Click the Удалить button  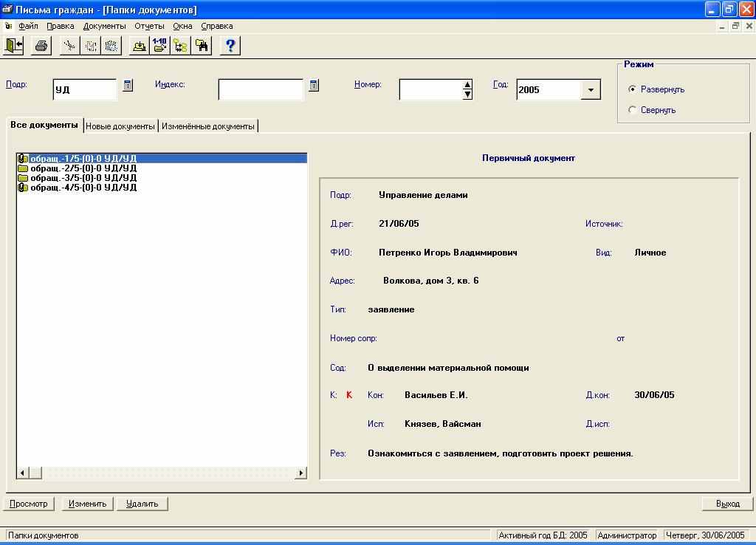click(x=142, y=504)
